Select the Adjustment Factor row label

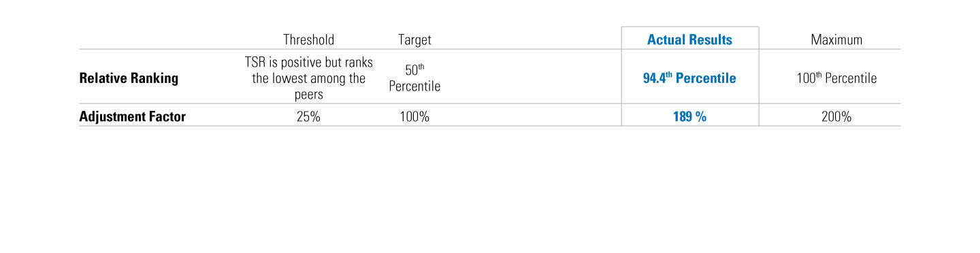tap(133, 116)
